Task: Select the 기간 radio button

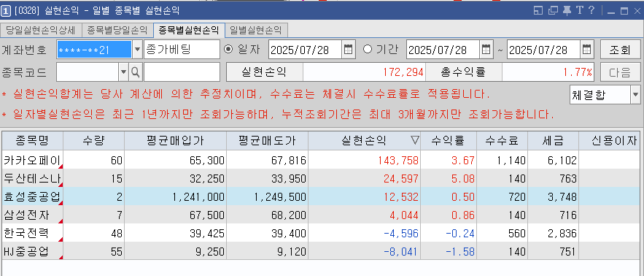Action: click(368, 50)
